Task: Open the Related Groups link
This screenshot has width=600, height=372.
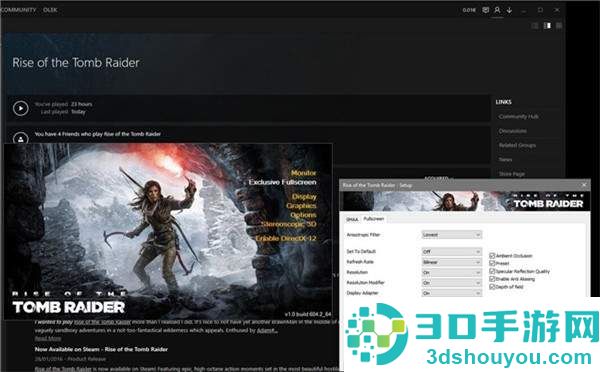Action: 517,145
